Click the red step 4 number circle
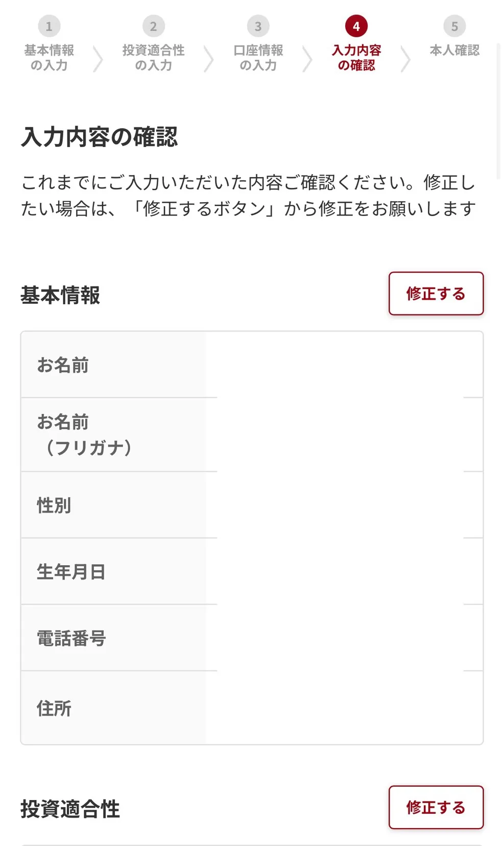The height and width of the screenshot is (846, 504). point(356,26)
